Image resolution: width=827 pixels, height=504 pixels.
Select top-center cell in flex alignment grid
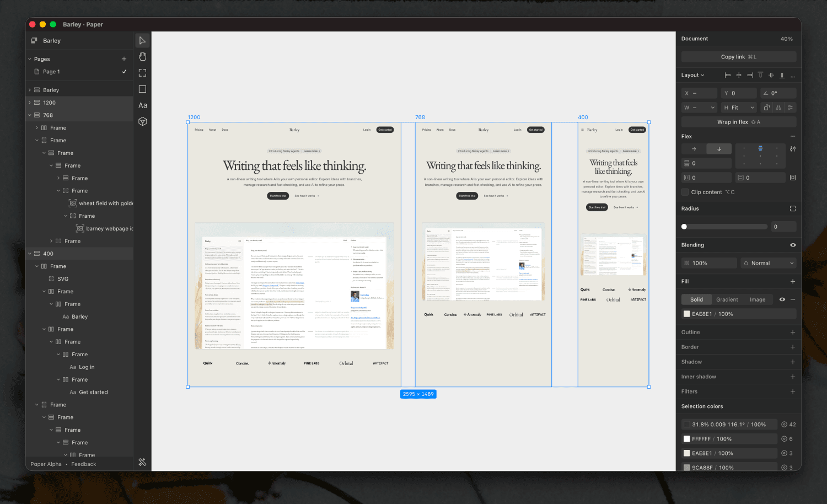[x=760, y=148]
